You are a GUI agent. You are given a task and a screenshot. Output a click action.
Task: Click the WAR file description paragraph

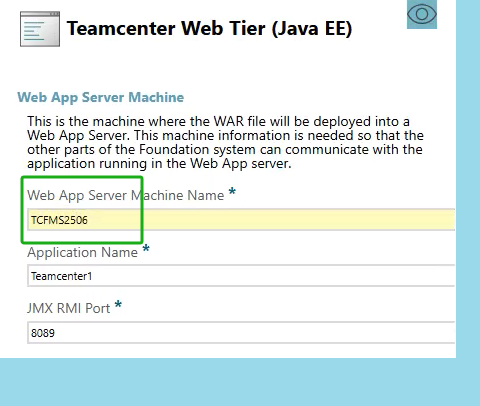(x=225, y=142)
